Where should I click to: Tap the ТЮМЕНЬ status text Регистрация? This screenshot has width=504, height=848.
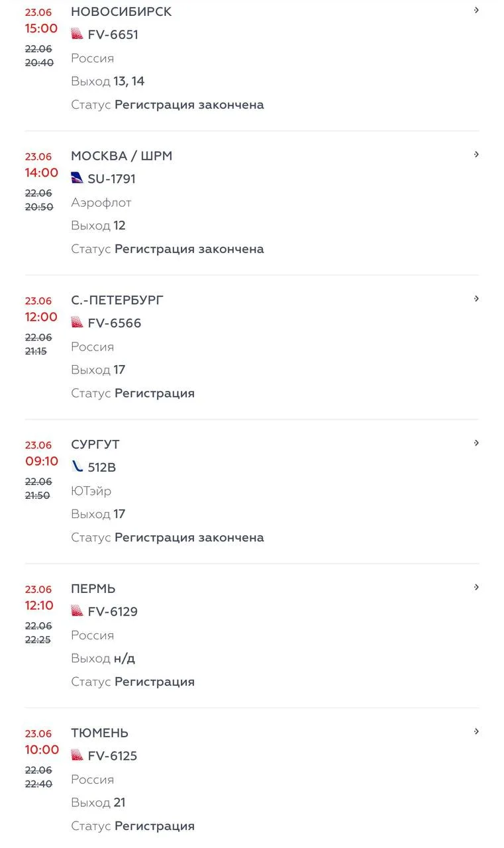click(155, 826)
